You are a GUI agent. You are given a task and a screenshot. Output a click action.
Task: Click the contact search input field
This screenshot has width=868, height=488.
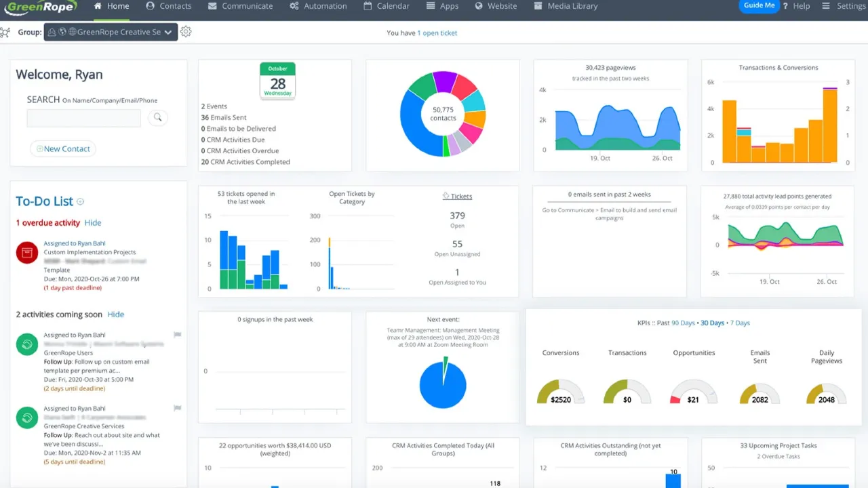(83, 119)
